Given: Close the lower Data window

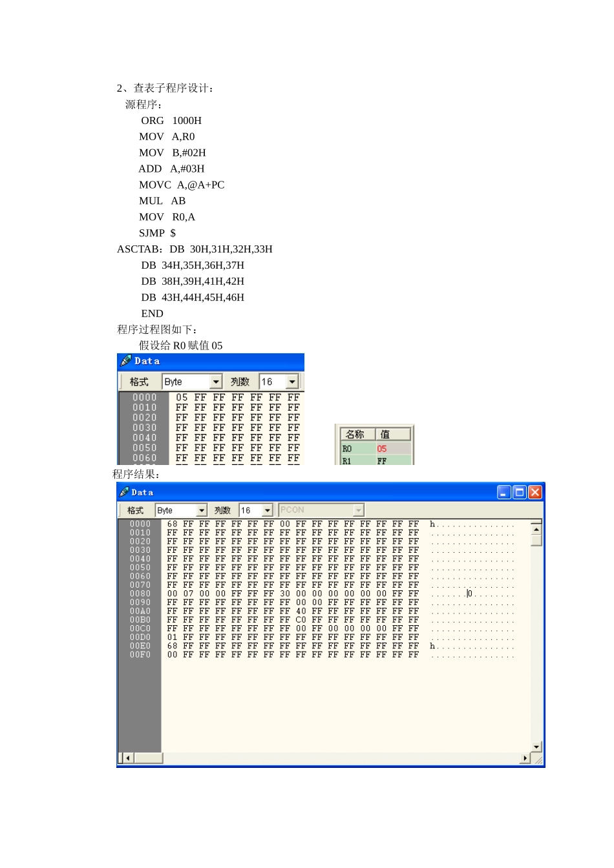Looking at the screenshot, I should pos(535,492).
